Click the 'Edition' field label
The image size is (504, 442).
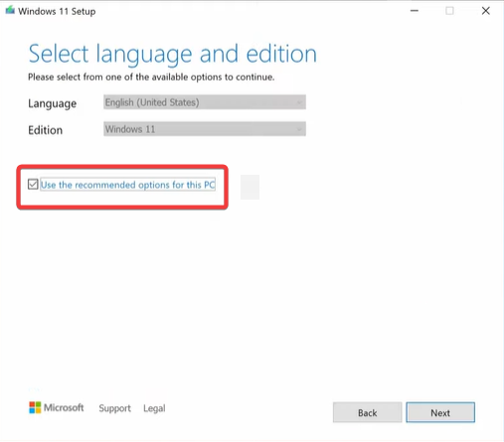coord(46,130)
